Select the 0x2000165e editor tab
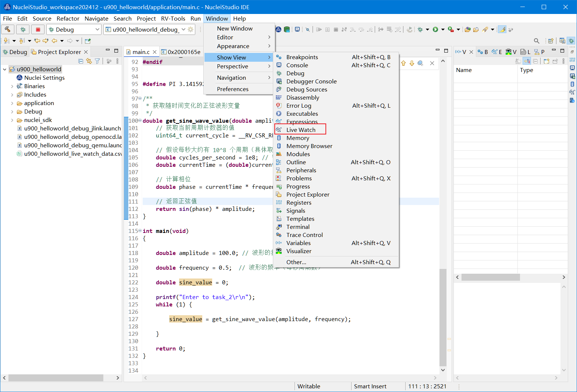Screen dimensions: 577x392 [x=181, y=52]
